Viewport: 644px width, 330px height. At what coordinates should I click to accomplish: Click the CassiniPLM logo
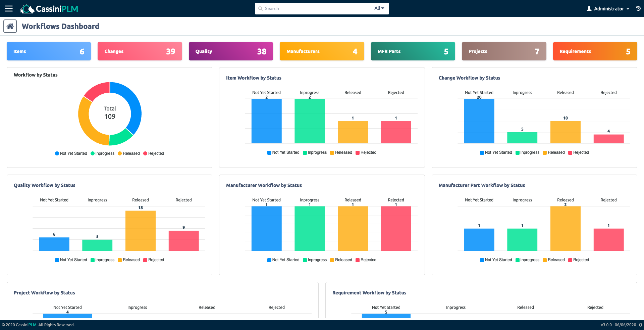[49, 9]
